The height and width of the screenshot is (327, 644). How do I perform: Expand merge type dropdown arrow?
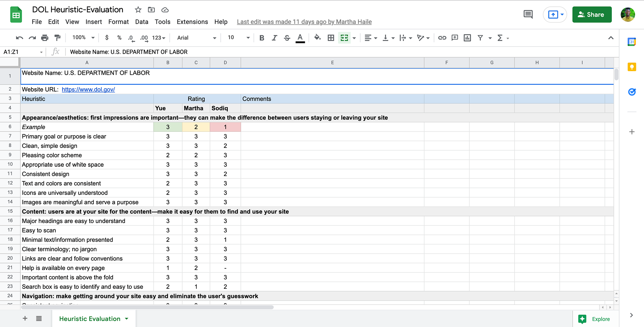[x=354, y=38]
